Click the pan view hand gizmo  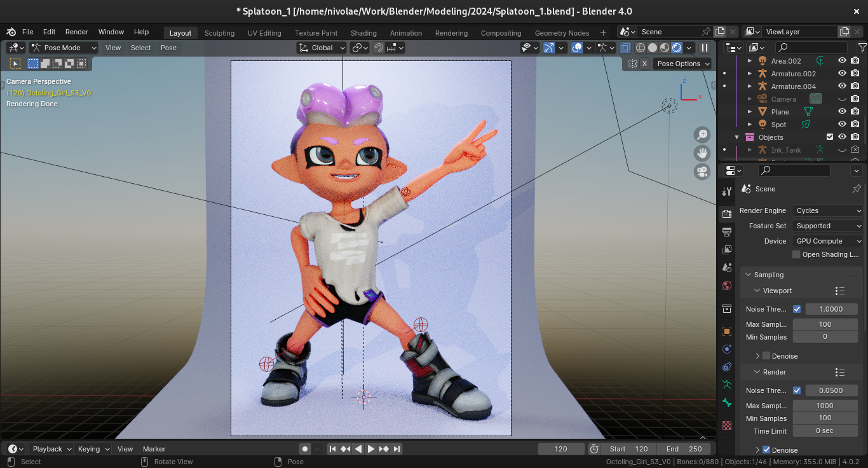pos(702,153)
